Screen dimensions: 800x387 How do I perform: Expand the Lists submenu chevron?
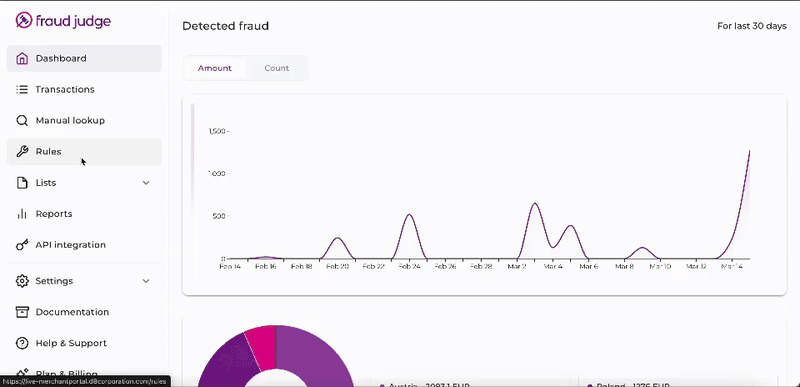(x=146, y=183)
